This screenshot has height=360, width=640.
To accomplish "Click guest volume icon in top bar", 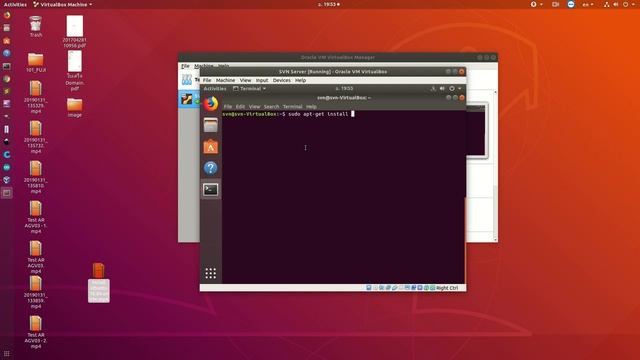I will (442, 89).
